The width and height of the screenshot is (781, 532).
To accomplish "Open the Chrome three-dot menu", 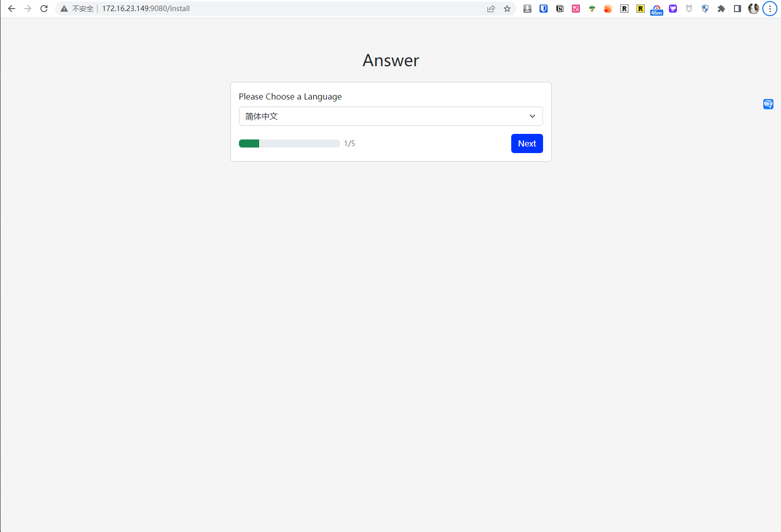I will click(x=770, y=9).
